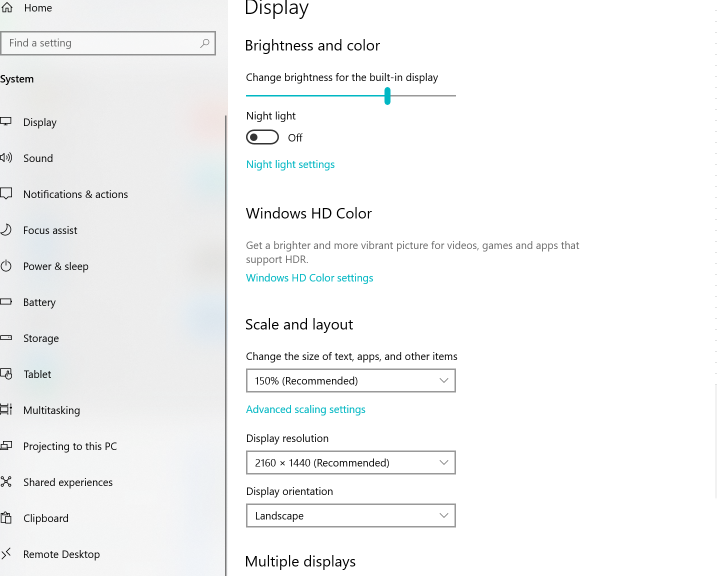Click the Remote Desktop icon
Viewport: 717px width, 576px height.
[x=6, y=554]
